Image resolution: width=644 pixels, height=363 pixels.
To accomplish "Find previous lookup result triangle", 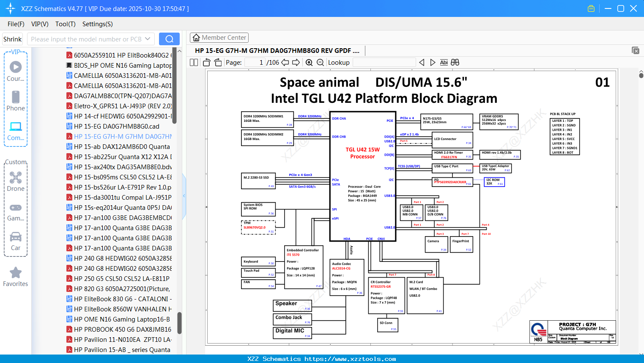I will (x=422, y=62).
